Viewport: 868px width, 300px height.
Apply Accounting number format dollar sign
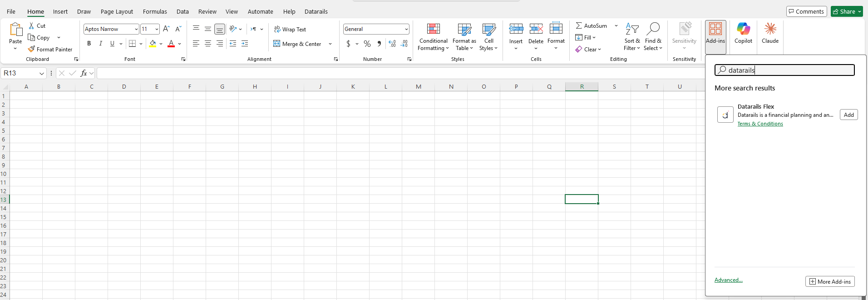coord(348,44)
